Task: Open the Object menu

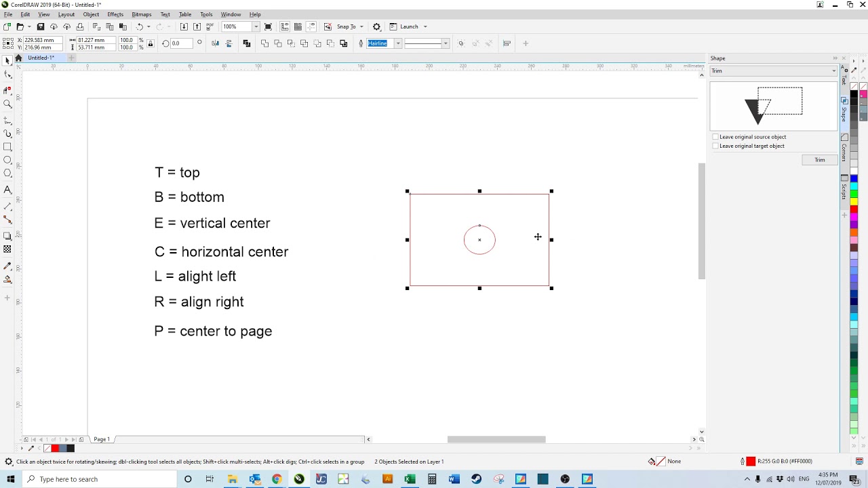Action: click(91, 14)
